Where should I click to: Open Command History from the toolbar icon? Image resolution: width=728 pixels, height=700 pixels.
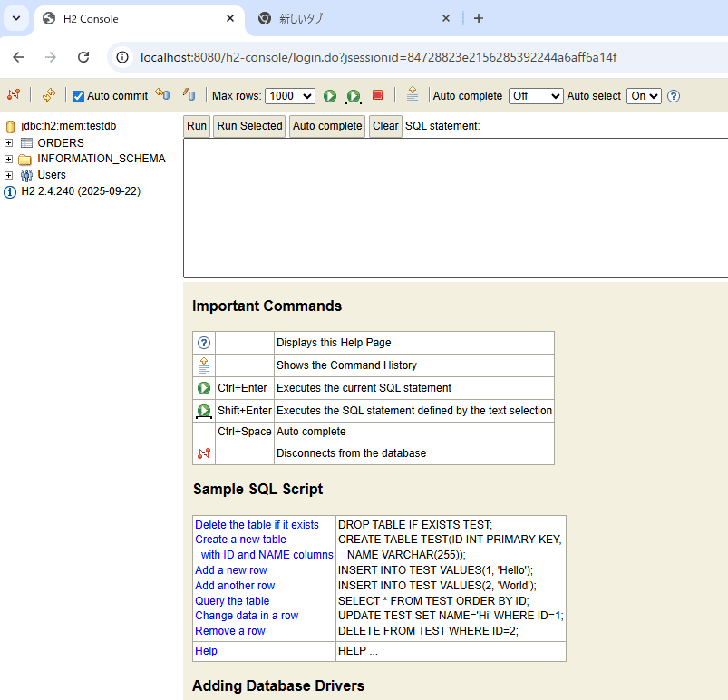point(413,95)
